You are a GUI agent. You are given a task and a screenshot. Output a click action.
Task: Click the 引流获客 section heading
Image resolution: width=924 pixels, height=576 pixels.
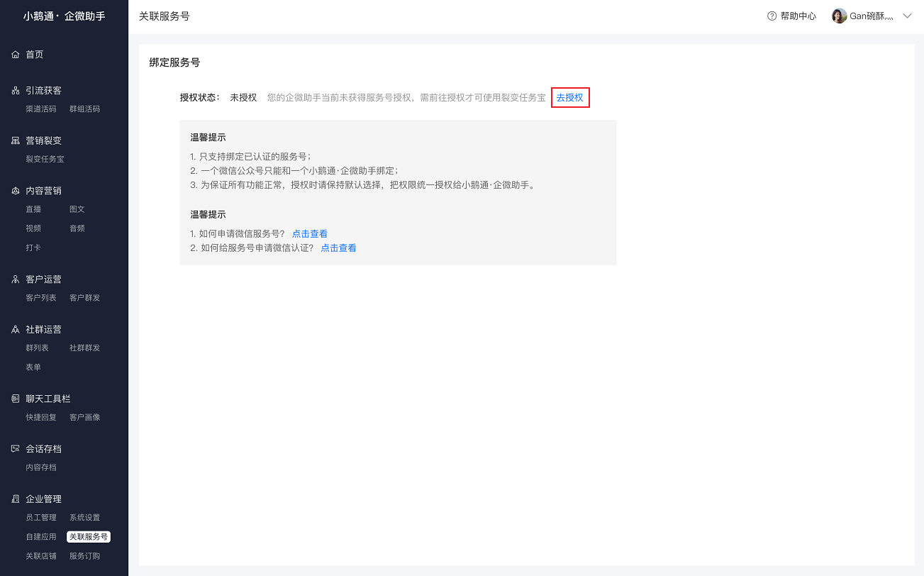click(x=44, y=91)
